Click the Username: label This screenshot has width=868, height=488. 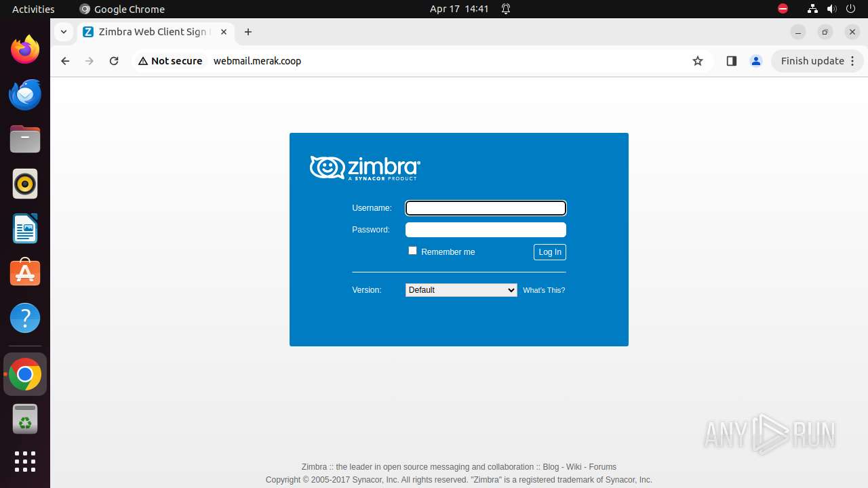click(x=372, y=208)
